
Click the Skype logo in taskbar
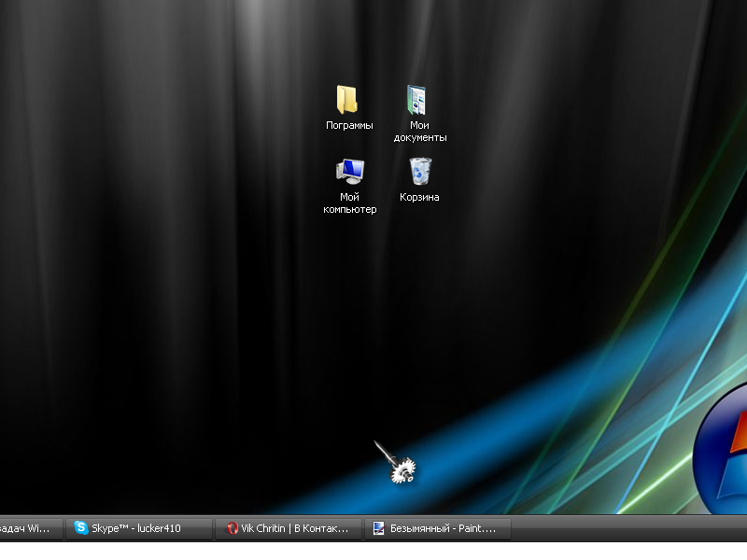click(81, 527)
